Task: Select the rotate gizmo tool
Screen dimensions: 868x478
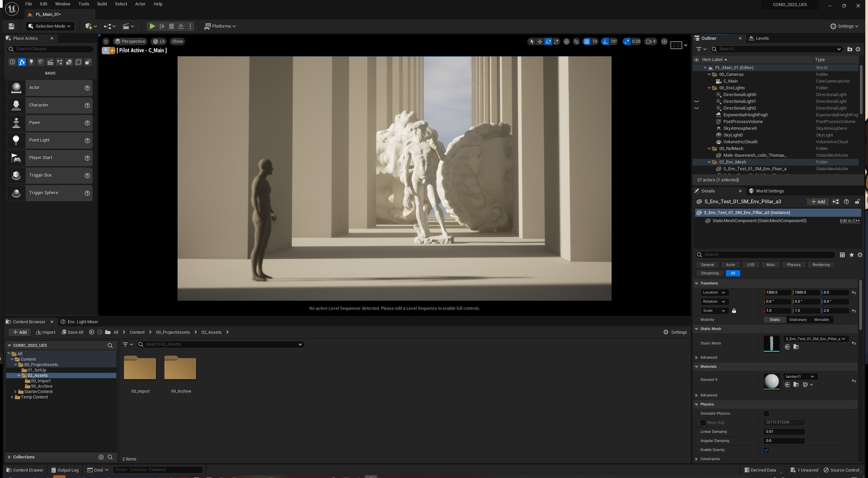Action: 548,42
